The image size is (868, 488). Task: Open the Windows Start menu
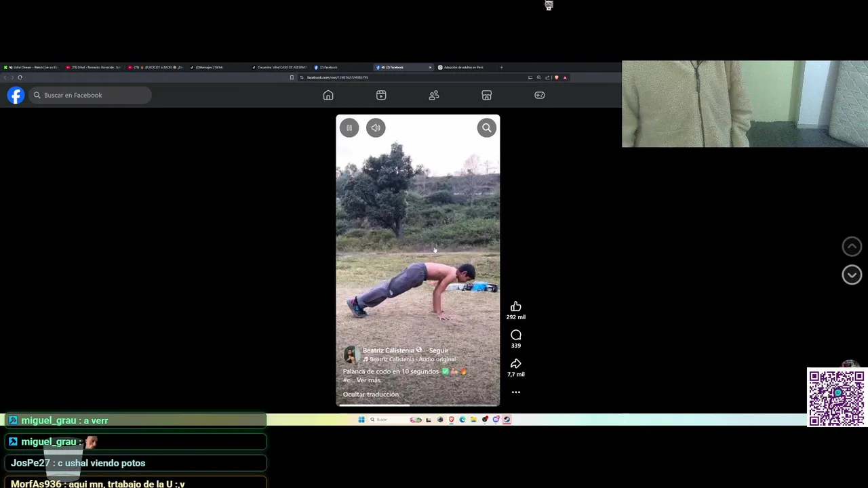(361, 420)
